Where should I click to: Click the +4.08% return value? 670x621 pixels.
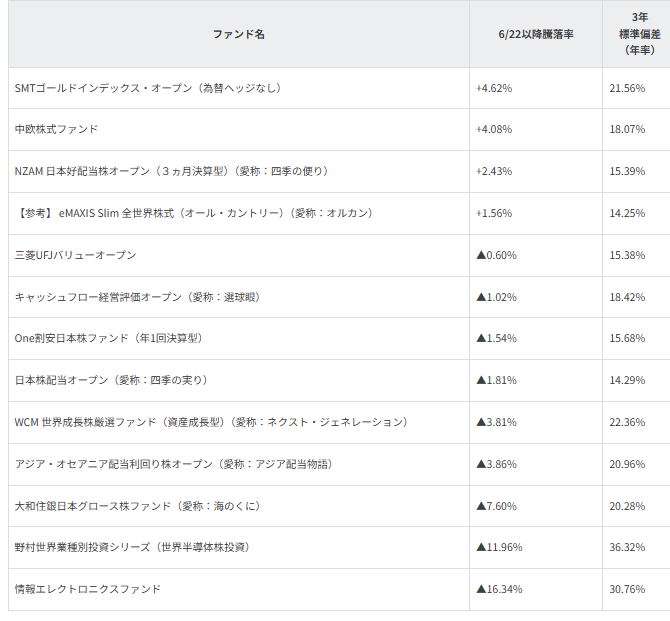click(494, 129)
